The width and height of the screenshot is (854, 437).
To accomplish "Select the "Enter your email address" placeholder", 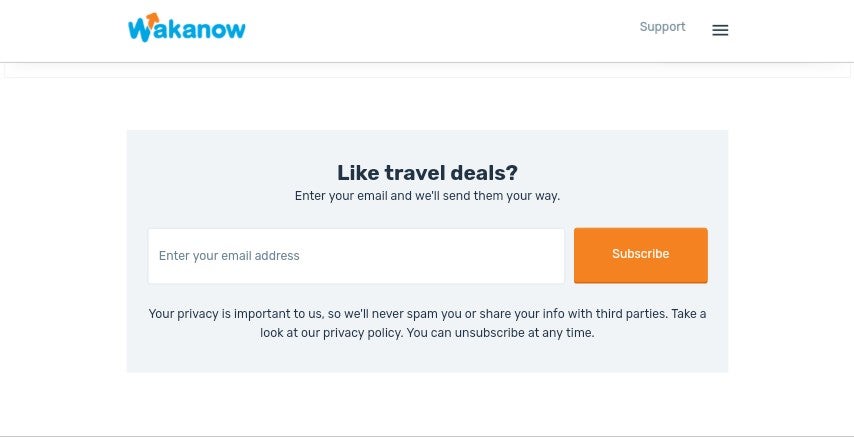I will (x=229, y=256).
